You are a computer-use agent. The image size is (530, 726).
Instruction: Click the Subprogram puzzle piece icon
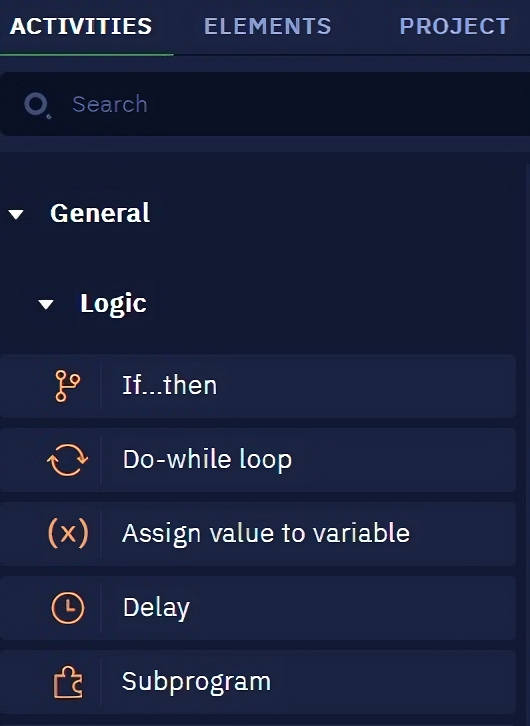(x=68, y=682)
